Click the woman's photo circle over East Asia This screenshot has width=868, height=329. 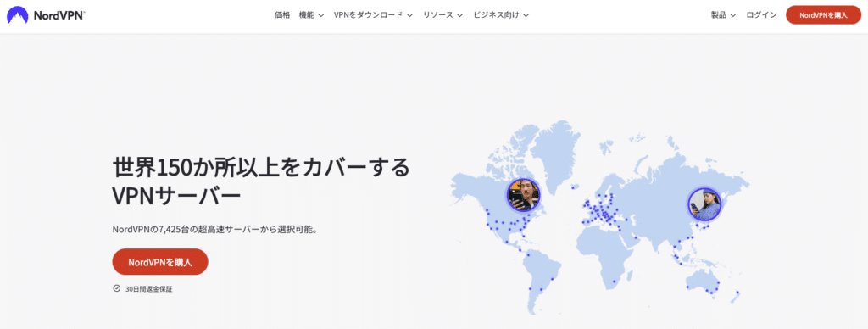tap(704, 204)
